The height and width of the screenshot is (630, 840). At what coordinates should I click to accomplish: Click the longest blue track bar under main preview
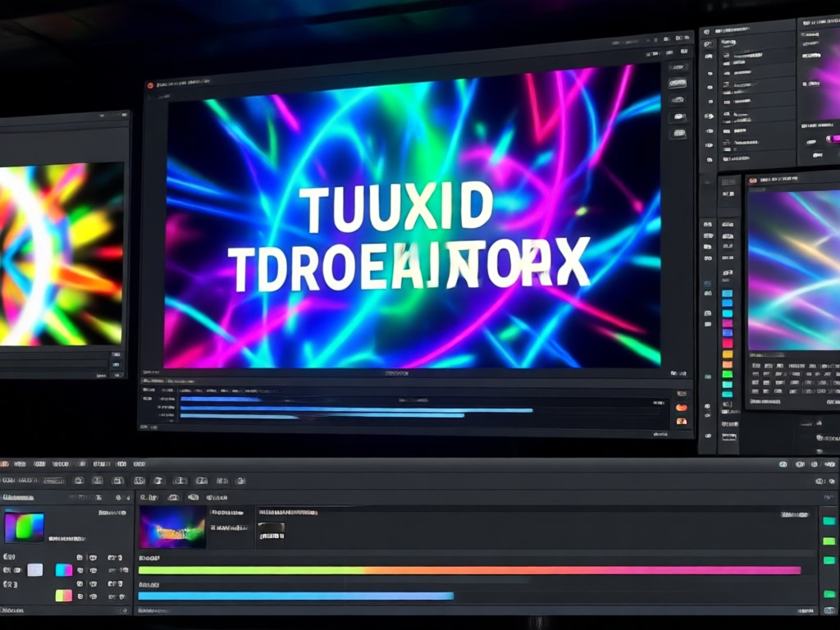point(356,410)
